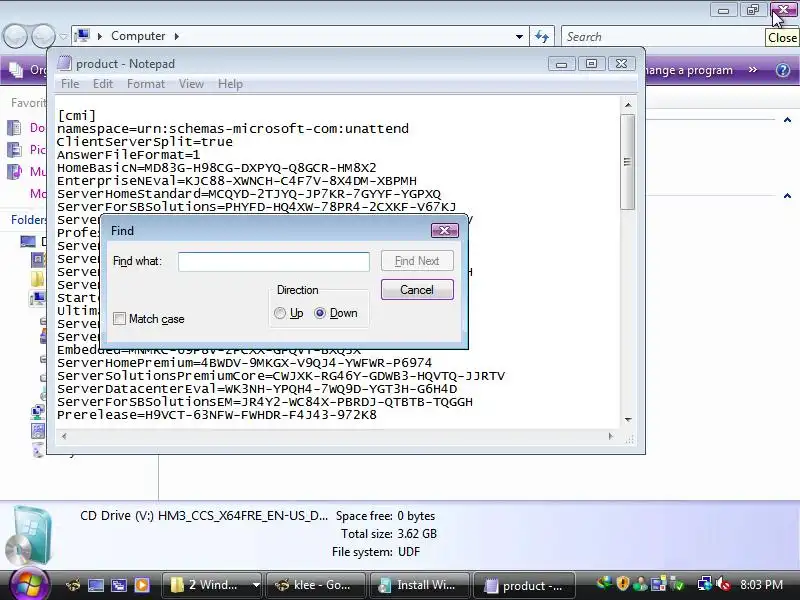Click the Documents favorite link icon
The image size is (800, 600).
14,128
